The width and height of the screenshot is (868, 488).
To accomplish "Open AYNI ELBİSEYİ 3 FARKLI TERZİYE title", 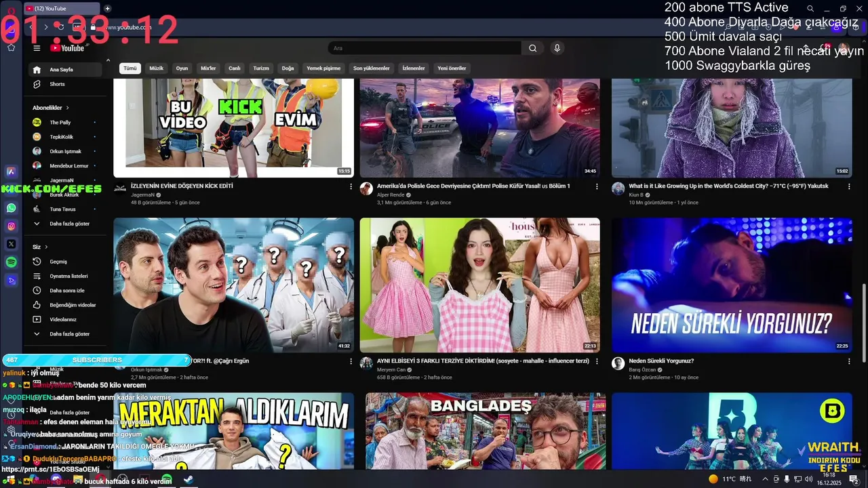I will click(483, 361).
